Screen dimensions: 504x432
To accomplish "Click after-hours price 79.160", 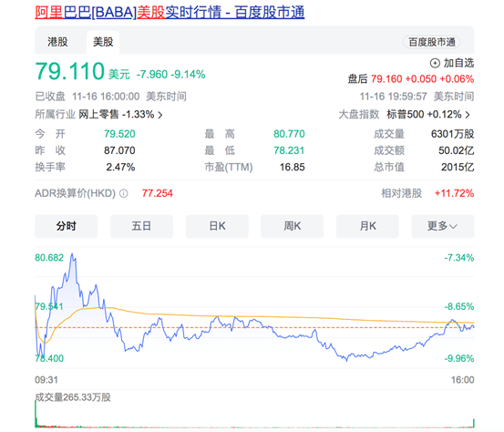I will (386, 79).
